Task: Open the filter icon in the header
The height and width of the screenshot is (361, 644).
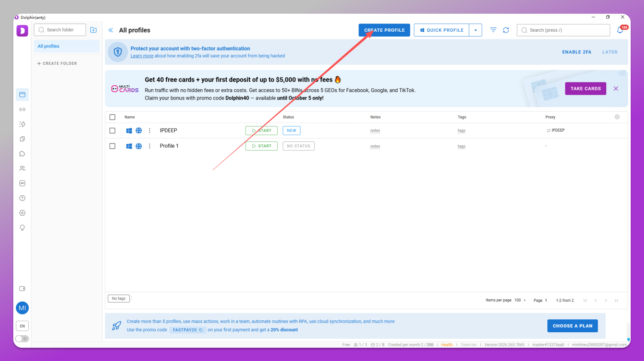Action: coord(493,30)
